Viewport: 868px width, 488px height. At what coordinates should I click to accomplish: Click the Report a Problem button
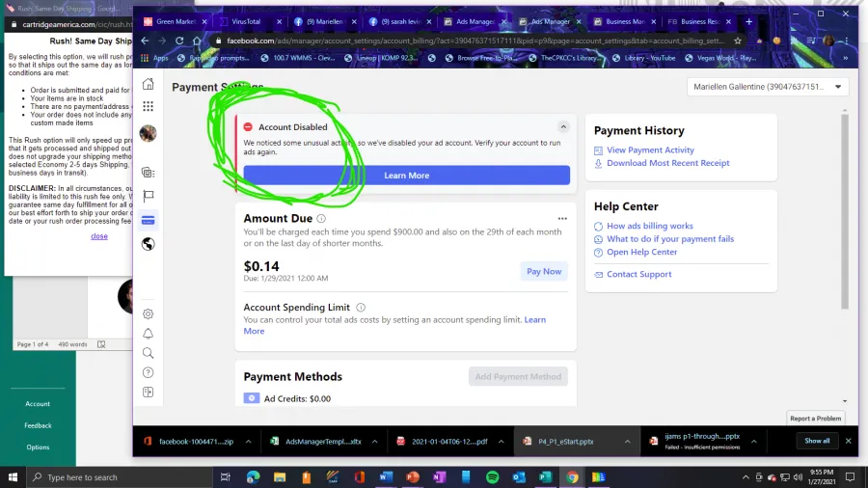(815, 419)
